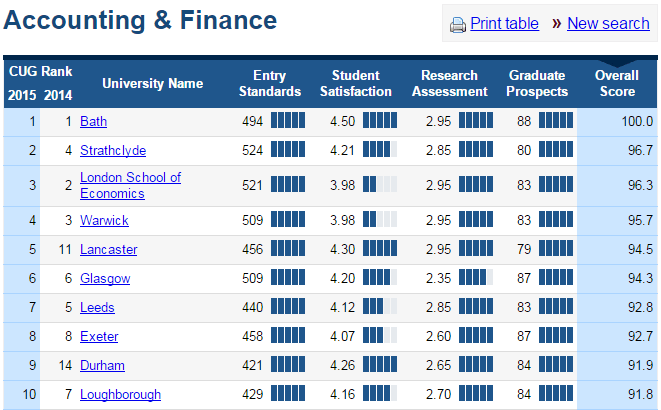
Task: Open the Leeds university link
Action: [97, 308]
